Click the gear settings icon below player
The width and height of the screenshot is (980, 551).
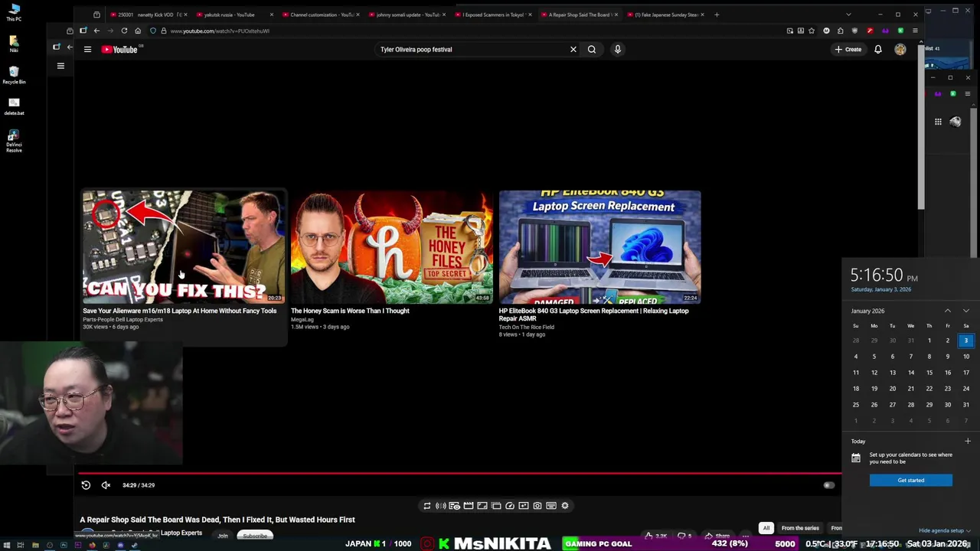coord(565,506)
